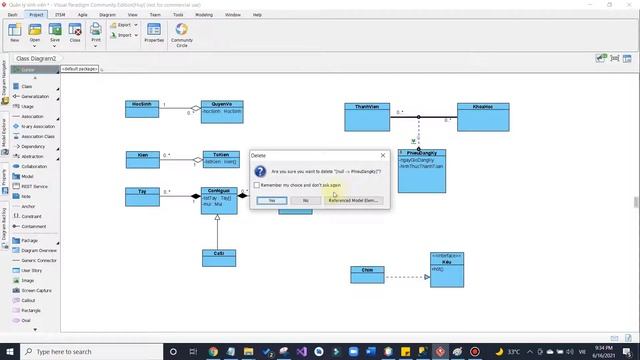Select the ConNguoi class in the diagram
The image size is (640, 360).
[x=219, y=201]
